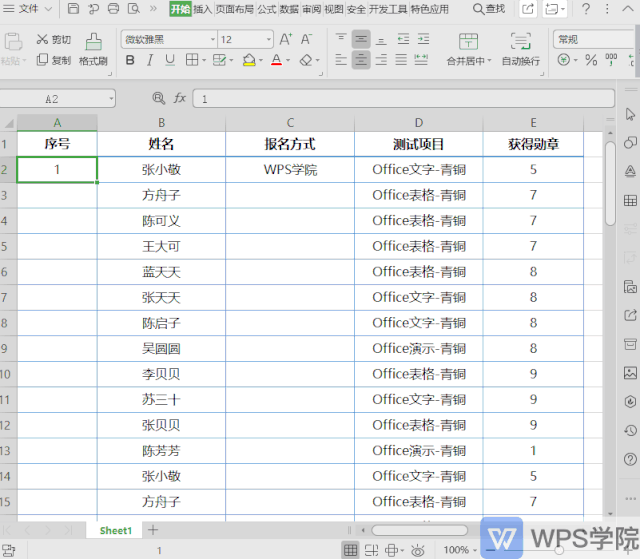Viewport: 640px width, 559px height.
Task: Align cell content to bottom
Action: [x=381, y=39]
